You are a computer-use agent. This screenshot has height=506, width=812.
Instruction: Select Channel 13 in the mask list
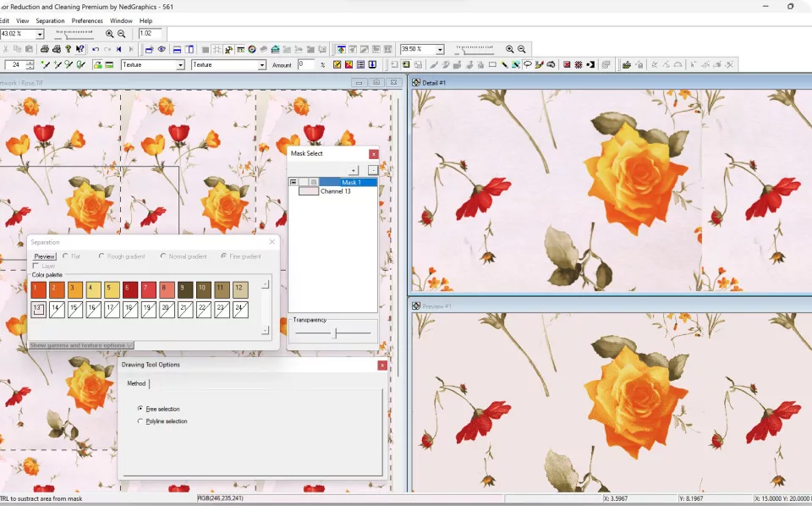pyautogui.click(x=335, y=191)
